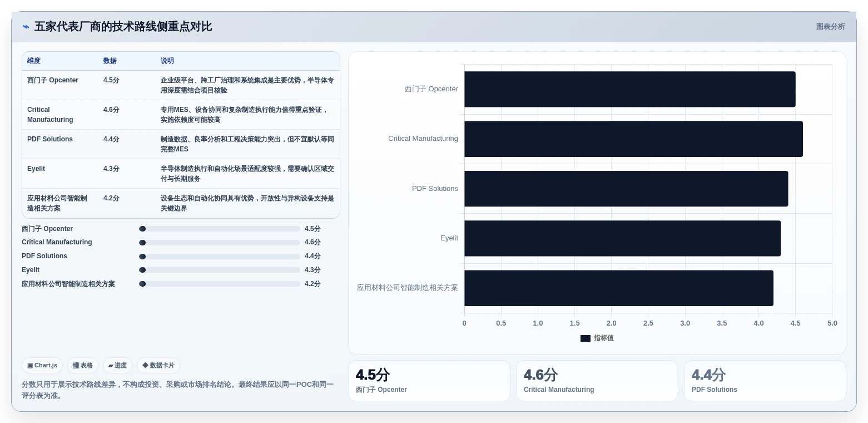The height and width of the screenshot is (423, 868).
Task: Click the 数据卡片 tag chip
Action: coord(158,366)
